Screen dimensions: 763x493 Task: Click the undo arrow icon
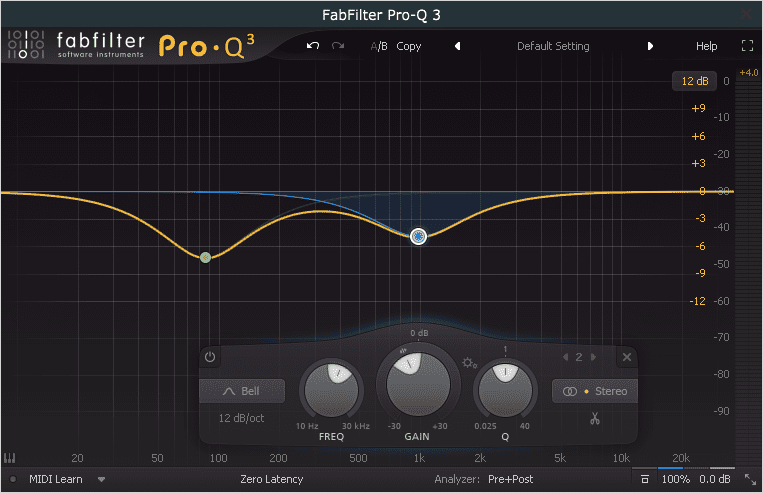pos(313,46)
